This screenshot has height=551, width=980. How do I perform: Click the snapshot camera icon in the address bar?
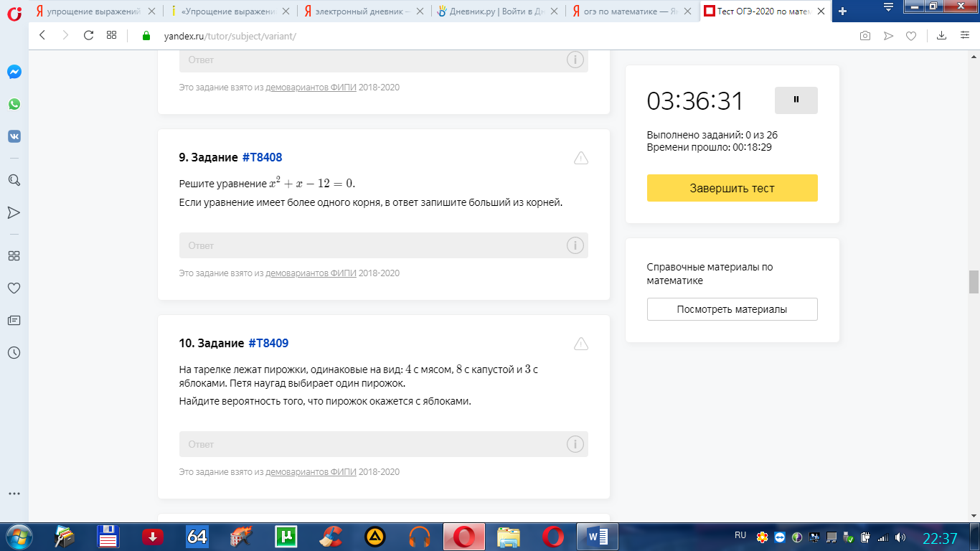pos(865,36)
